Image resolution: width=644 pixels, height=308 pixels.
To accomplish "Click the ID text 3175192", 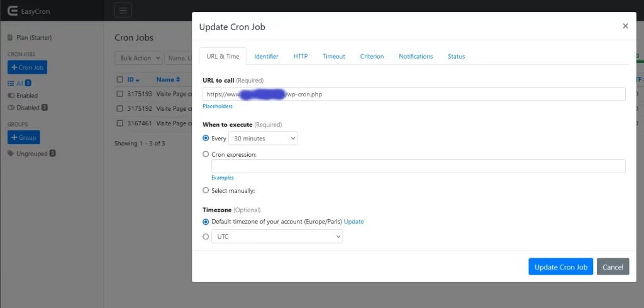I will [x=140, y=108].
